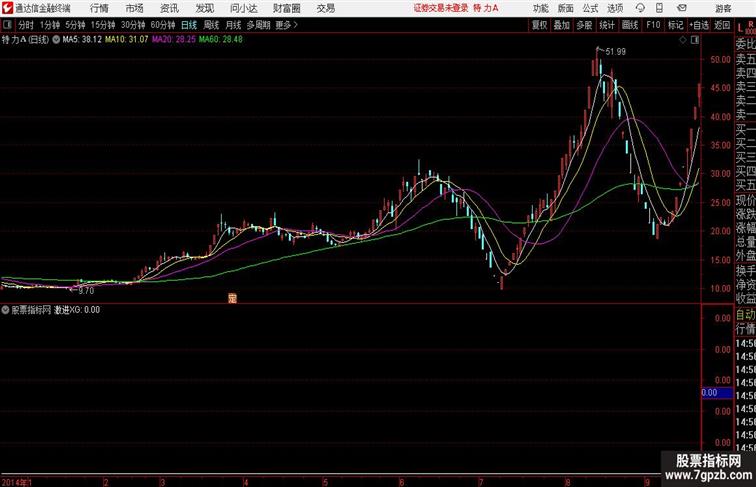Click the 游客 user label
756x487 pixels.
tap(723, 8)
